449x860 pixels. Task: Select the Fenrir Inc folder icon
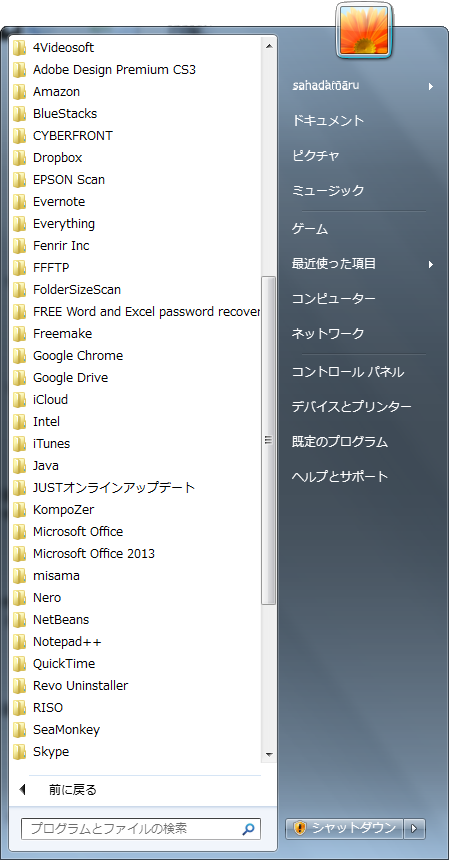[19, 246]
